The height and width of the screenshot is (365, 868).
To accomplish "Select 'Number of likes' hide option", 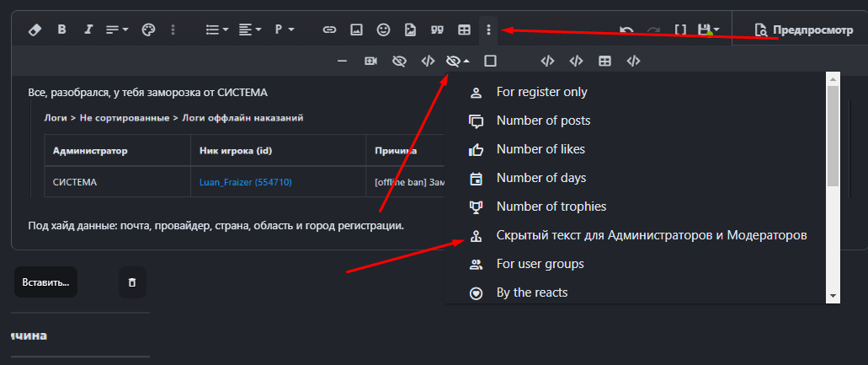I will (540, 149).
